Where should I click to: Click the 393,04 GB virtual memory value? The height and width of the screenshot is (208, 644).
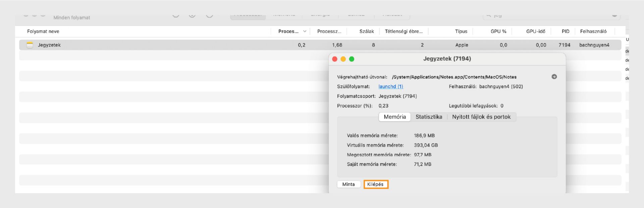426,145
